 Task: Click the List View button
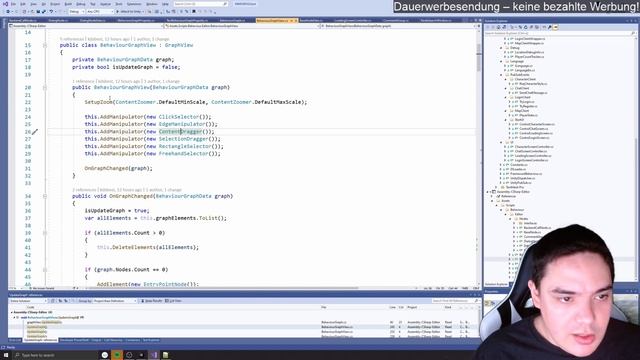pyautogui.click(x=173, y=301)
